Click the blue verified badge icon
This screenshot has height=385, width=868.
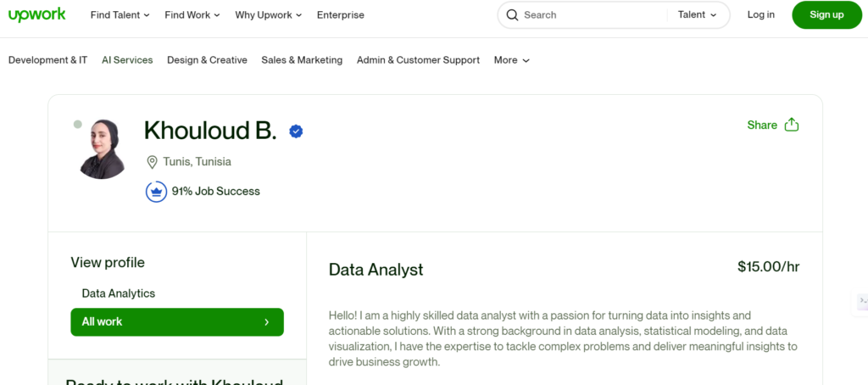[x=296, y=131]
